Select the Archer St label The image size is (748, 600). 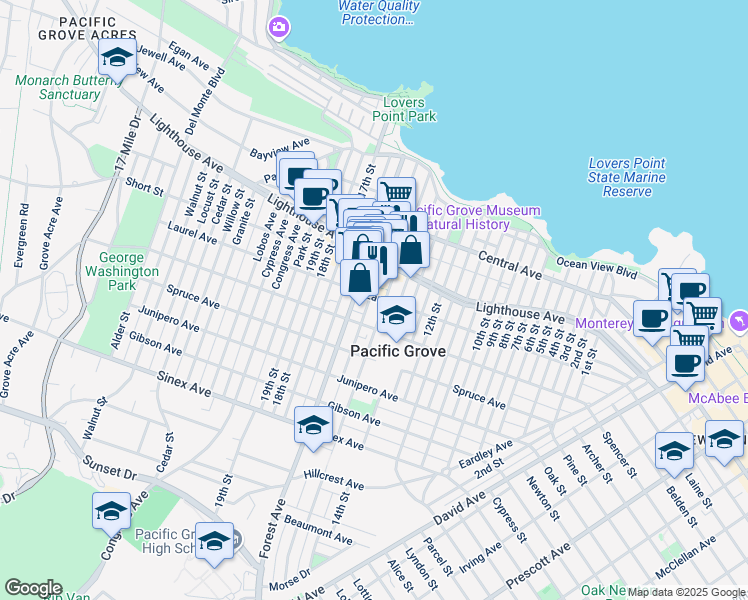click(597, 464)
